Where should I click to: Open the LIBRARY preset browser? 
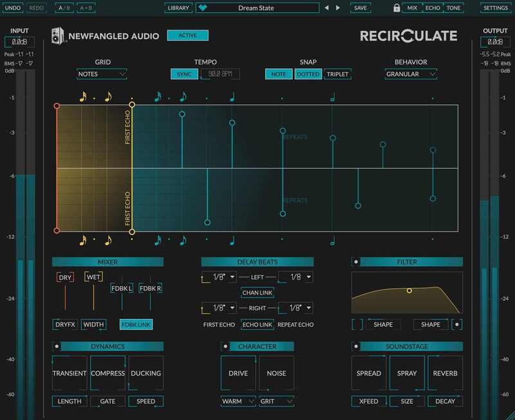coord(178,8)
